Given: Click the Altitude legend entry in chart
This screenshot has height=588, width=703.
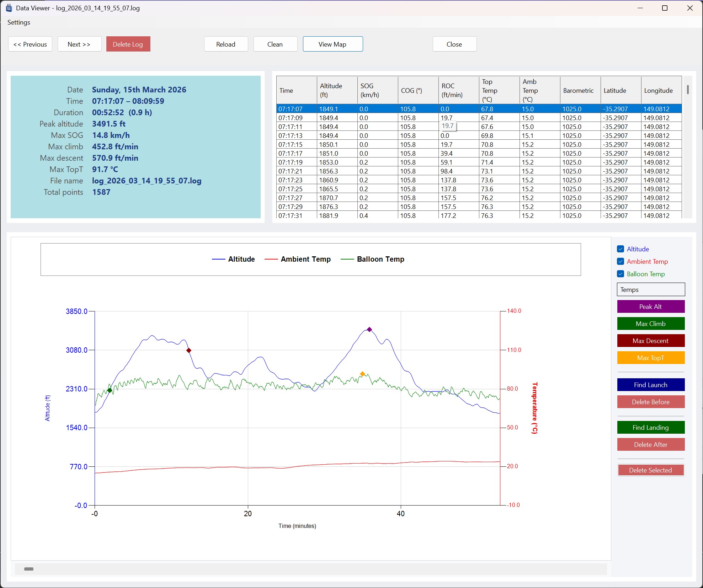Looking at the screenshot, I should (x=233, y=259).
